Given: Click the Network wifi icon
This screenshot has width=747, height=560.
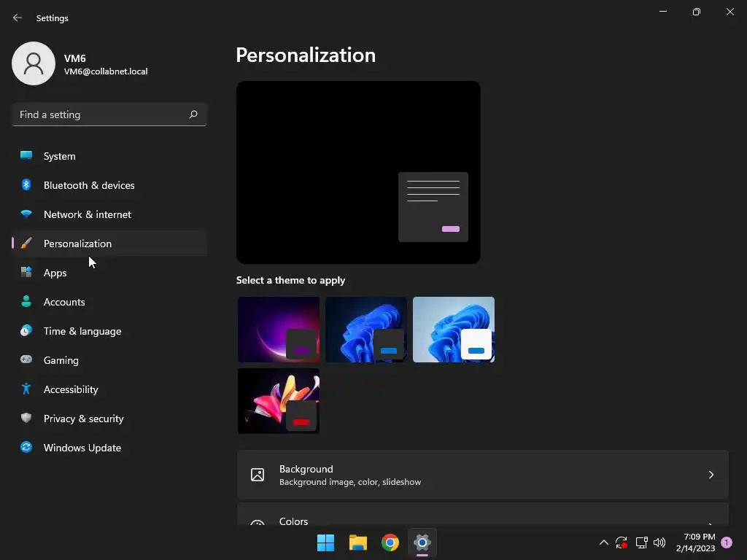Looking at the screenshot, I should tap(26, 214).
